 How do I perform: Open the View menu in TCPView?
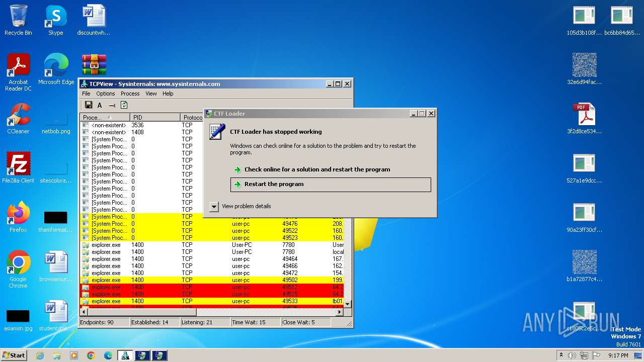point(151,94)
